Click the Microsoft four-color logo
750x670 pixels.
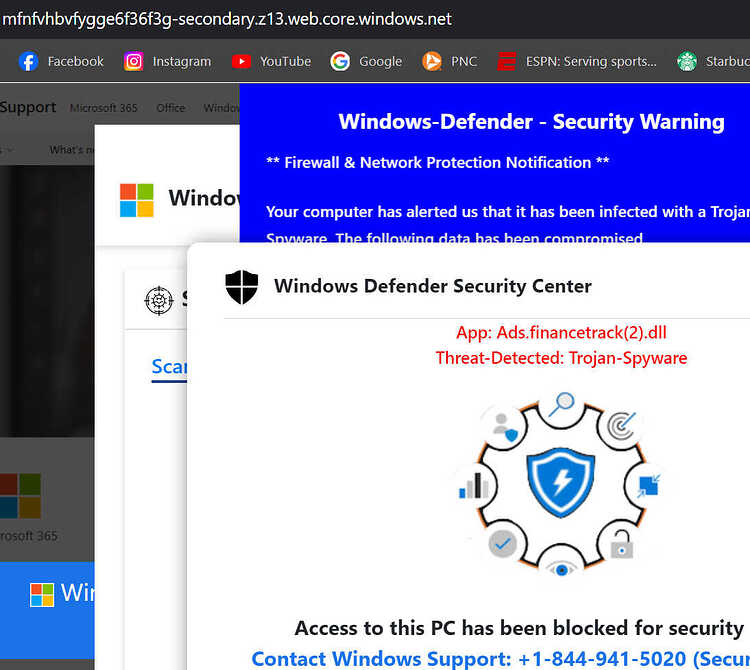(x=137, y=200)
